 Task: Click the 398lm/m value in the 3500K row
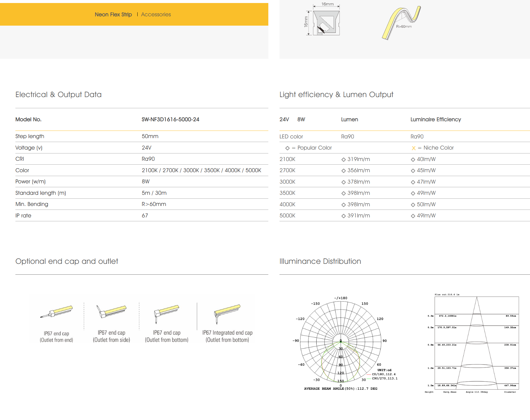coord(359,193)
